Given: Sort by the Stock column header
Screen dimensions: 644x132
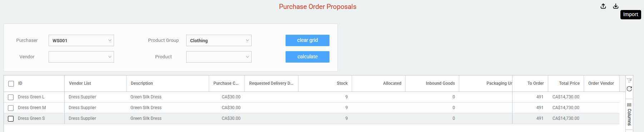Looking at the screenshot, I should [342, 83].
